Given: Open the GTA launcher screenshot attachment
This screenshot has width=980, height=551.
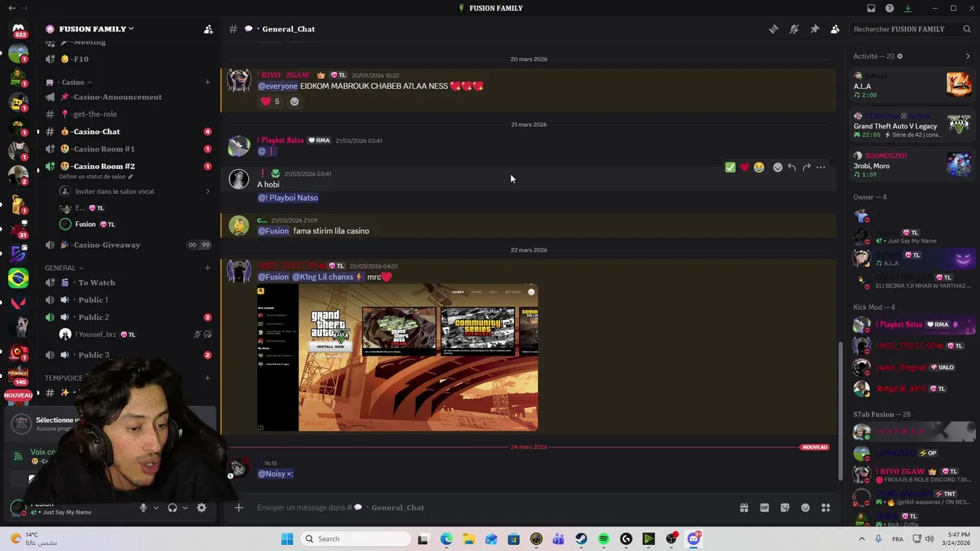Looking at the screenshot, I should pos(397,357).
